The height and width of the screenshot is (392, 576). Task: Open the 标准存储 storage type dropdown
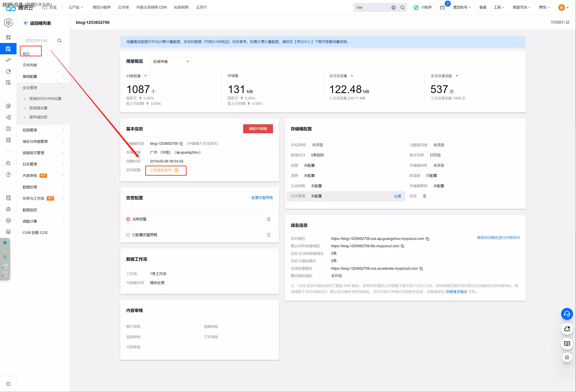pos(171,61)
